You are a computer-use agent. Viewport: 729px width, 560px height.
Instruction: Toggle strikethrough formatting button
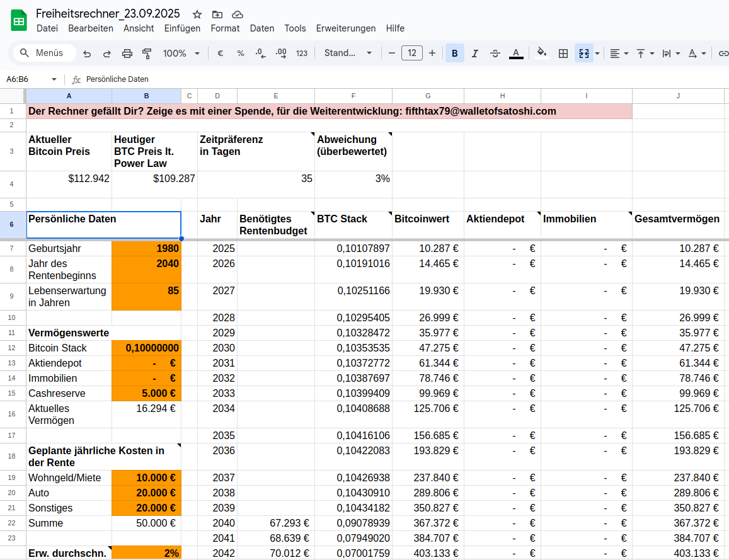pos(495,54)
